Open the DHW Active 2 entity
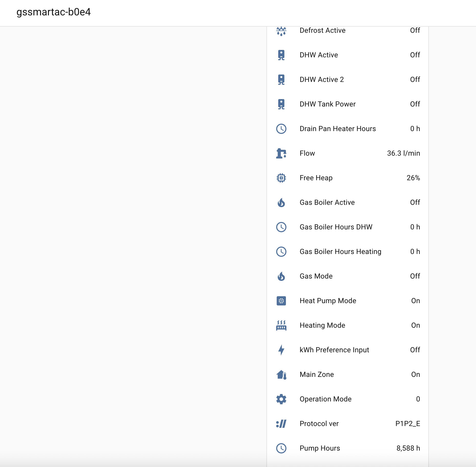This screenshot has width=476, height=467. 322,80
